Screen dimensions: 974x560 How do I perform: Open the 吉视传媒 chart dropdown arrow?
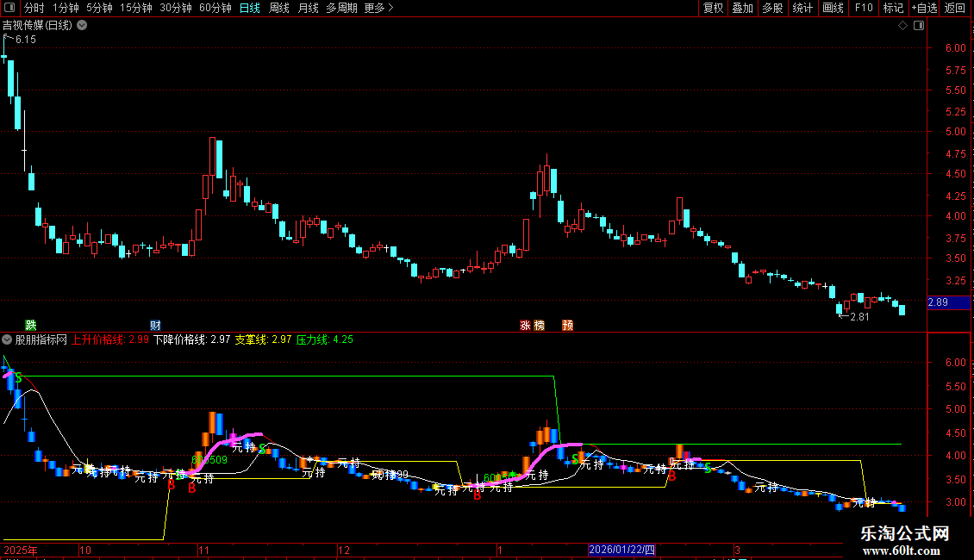[x=82, y=26]
